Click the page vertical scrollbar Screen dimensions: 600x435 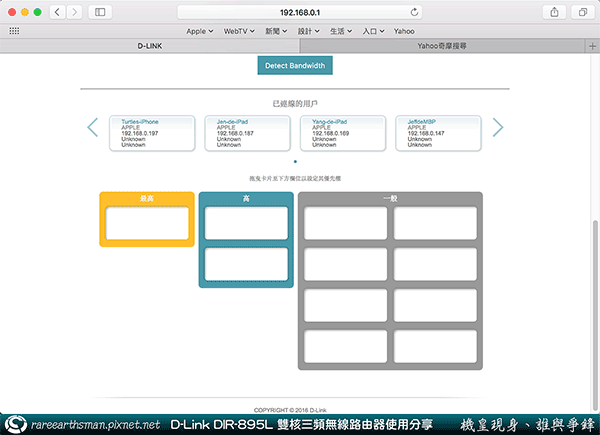click(x=595, y=314)
